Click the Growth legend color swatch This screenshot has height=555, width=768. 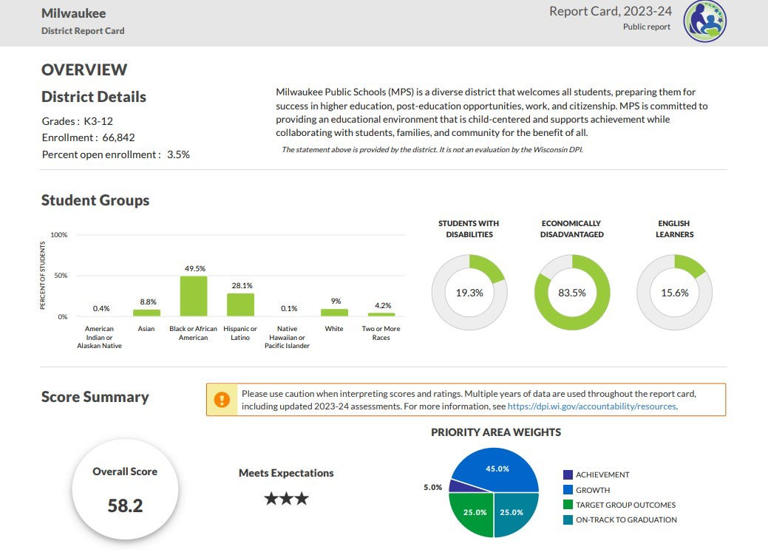(x=568, y=490)
